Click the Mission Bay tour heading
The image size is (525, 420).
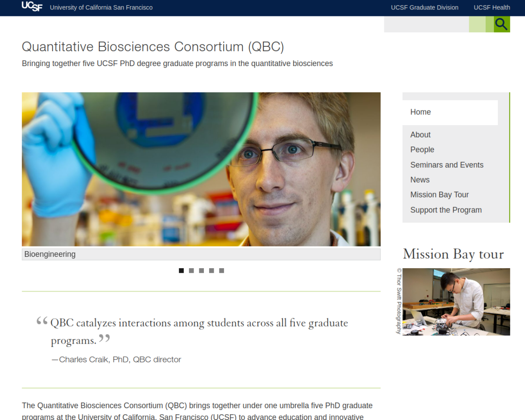[453, 254]
